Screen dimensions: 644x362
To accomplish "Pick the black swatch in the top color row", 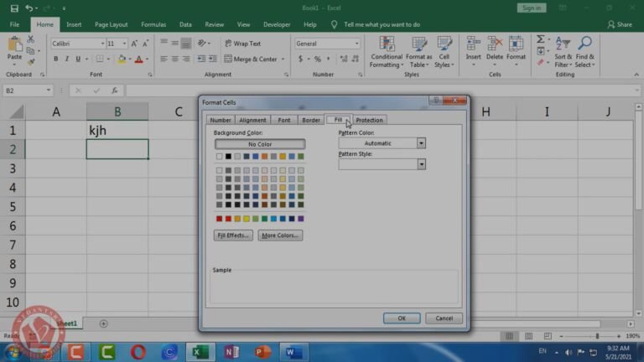I will tap(228, 157).
